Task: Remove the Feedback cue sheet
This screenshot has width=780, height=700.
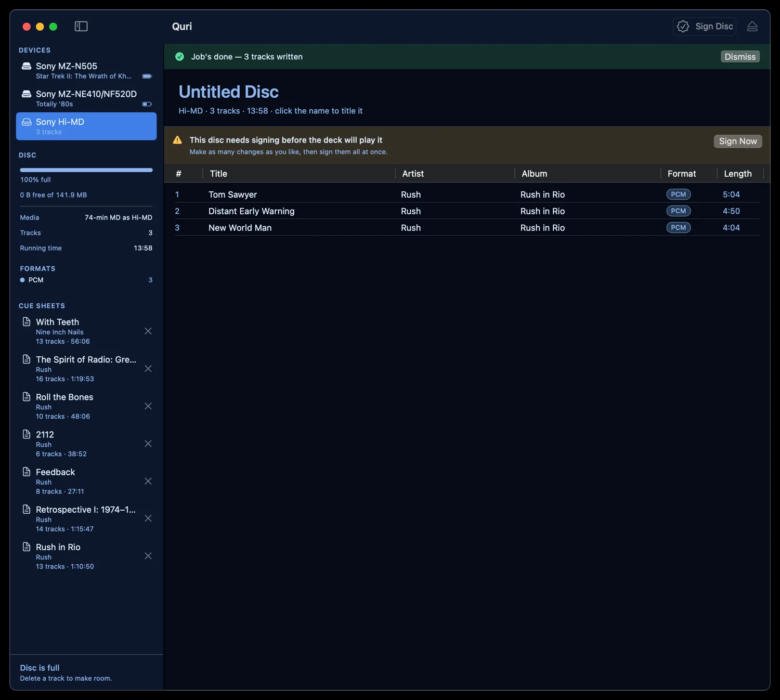Action: pos(148,481)
